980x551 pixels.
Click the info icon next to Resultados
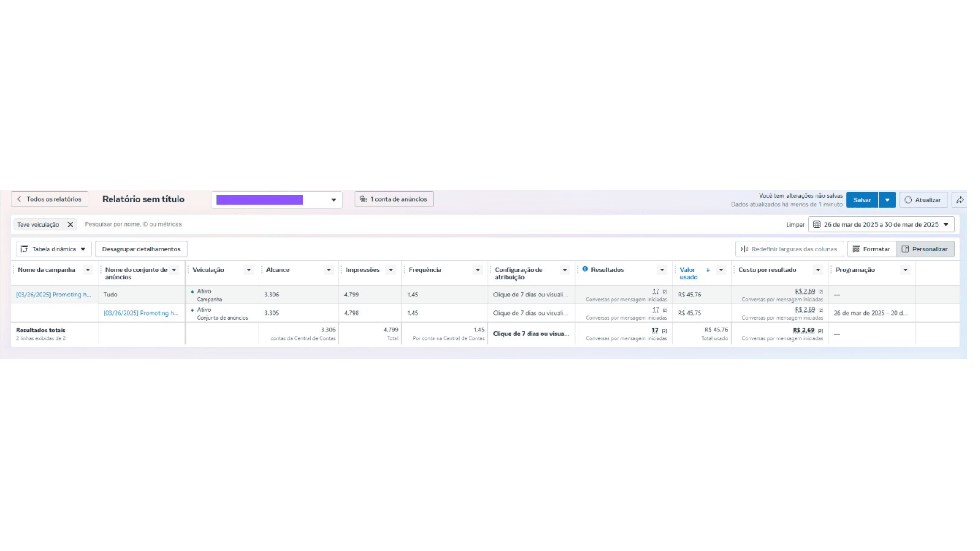point(585,269)
